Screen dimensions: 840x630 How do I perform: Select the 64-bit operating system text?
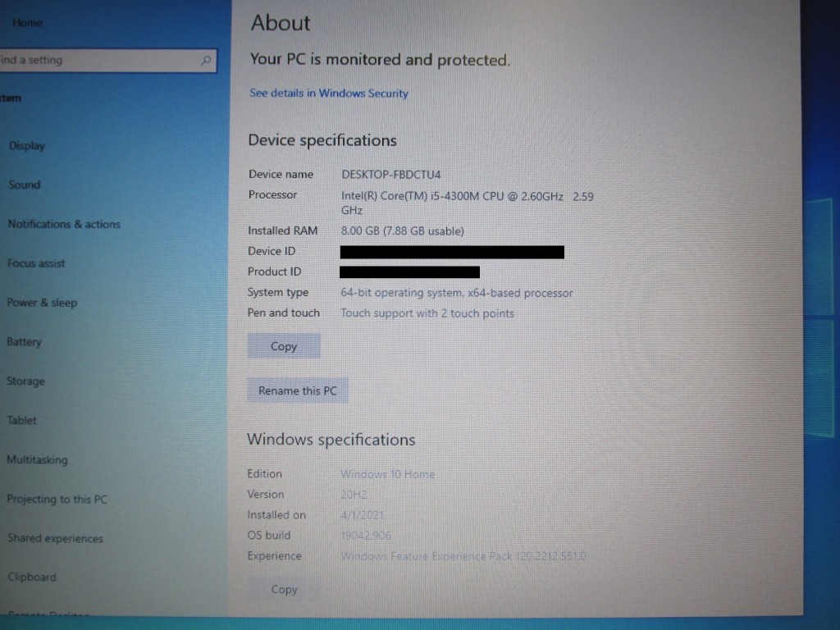pyautogui.click(x=456, y=293)
